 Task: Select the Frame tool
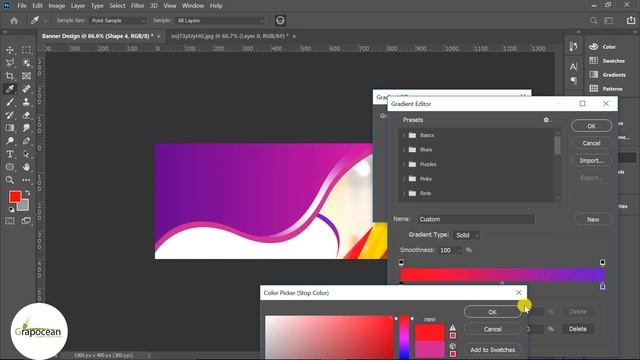pyautogui.click(x=26, y=76)
